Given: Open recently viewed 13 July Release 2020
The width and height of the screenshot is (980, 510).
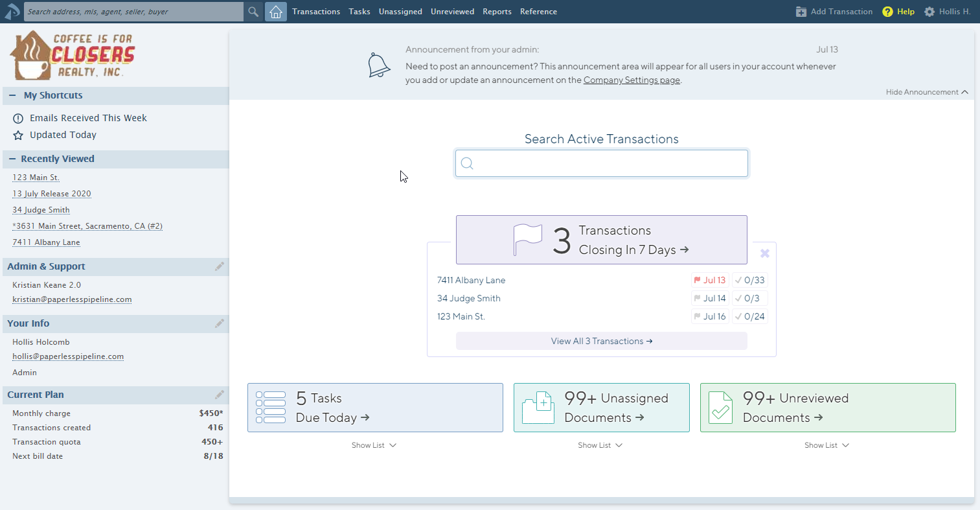Looking at the screenshot, I should (x=52, y=194).
